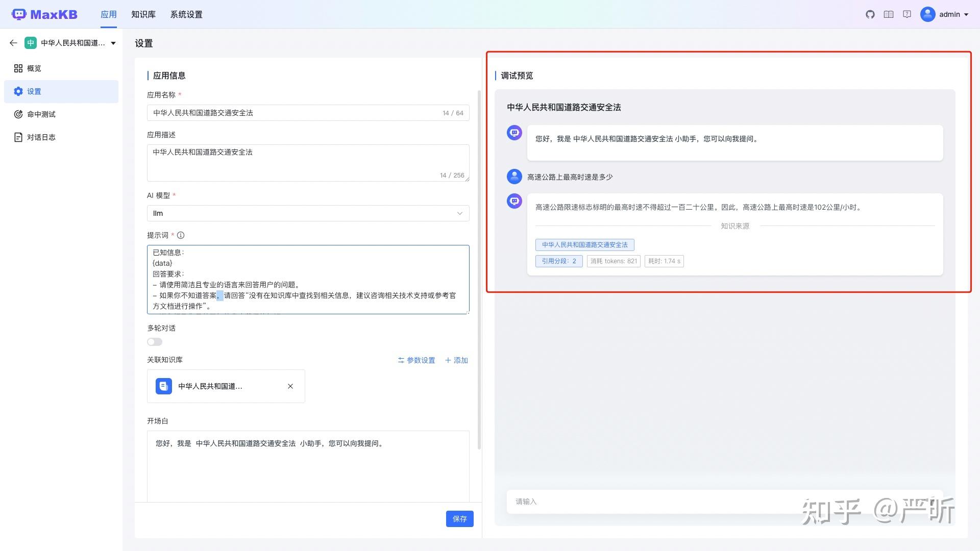Image resolution: width=980 pixels, height=551 pixels.
Task: Click the 参数设置 sliders icon
Action: tap(401, 360)
